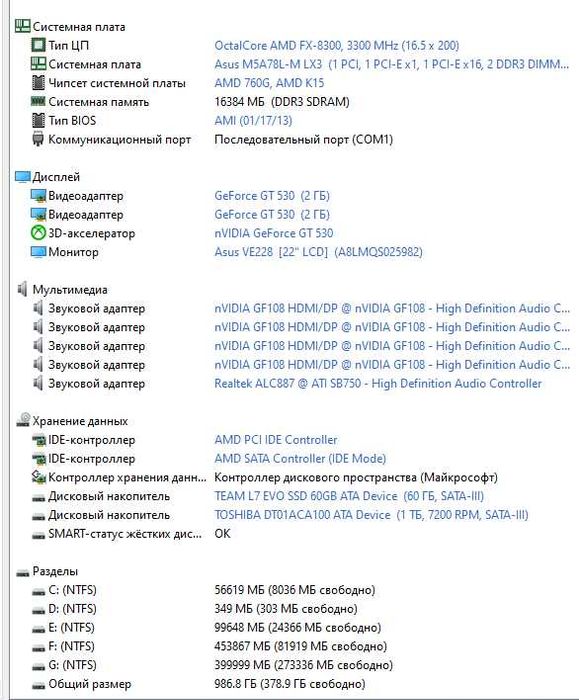This screenshot has width=579, height=700.
Task: Click icon of AMD PCI IDE Controller row
Action: coord(39,440)
